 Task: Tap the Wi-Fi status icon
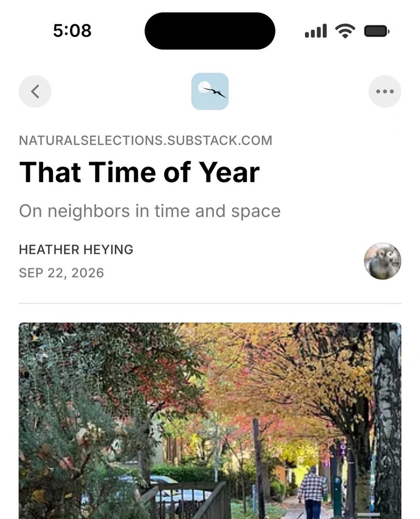pyautogui.click(x=345, y=31)
